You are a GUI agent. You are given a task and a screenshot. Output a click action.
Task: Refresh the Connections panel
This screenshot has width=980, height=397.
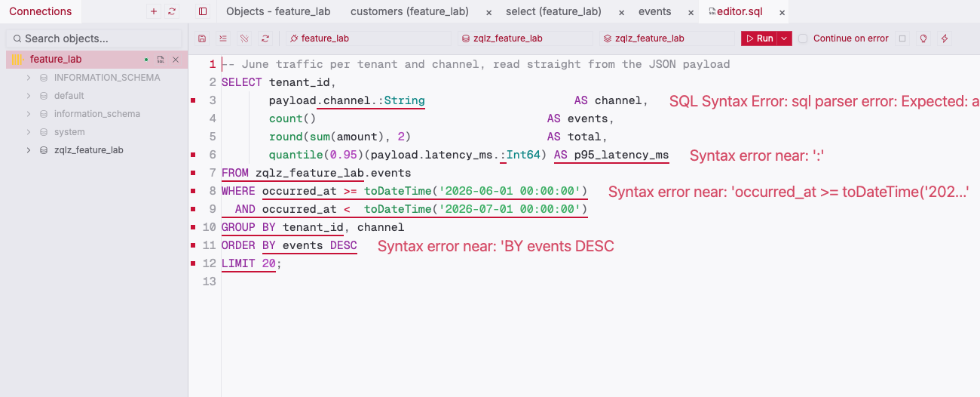click(x=173, y=11)
